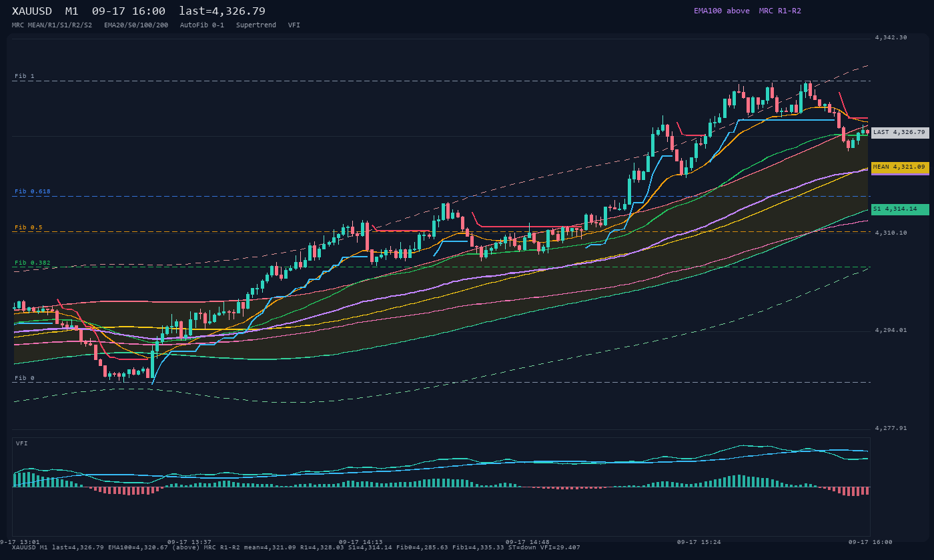Click the "09-17 14:48" time axis label
Screen dimensions: 934x560
pyautogui.click(x=528, y=542)
